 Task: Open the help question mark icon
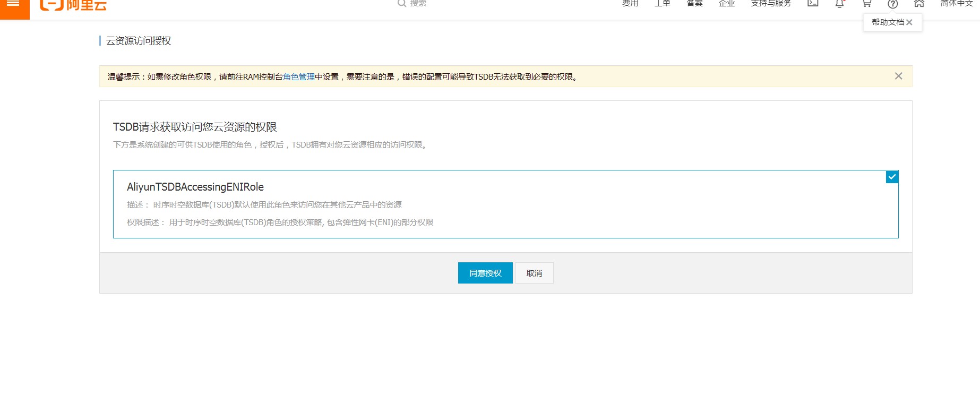[893, 4]
